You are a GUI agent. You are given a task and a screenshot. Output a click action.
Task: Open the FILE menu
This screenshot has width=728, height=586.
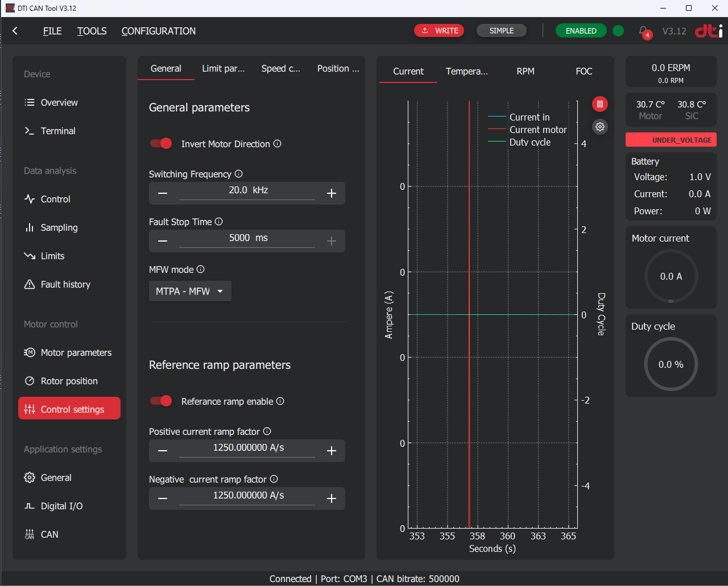tap(52, 31)
